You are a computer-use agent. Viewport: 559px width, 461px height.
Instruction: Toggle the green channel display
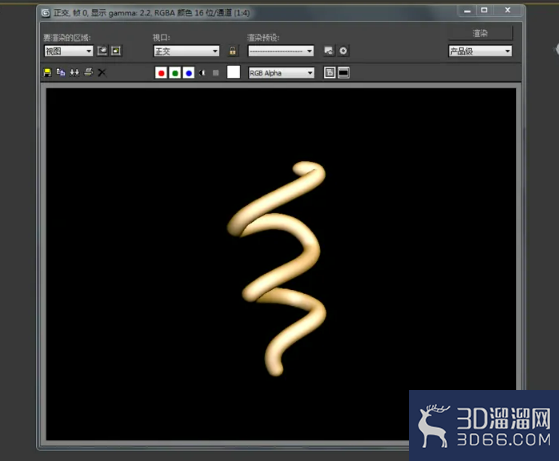(175, 73)
